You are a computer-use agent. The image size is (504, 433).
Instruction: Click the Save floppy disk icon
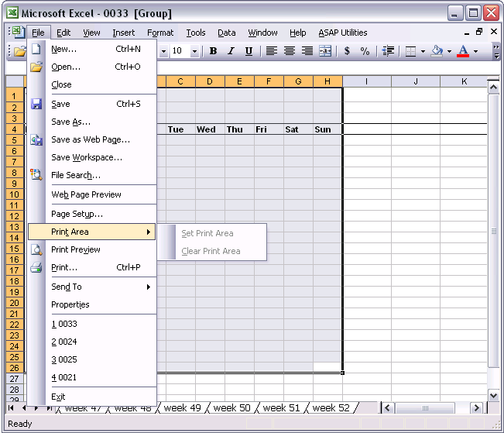click(x=36, y=104)
